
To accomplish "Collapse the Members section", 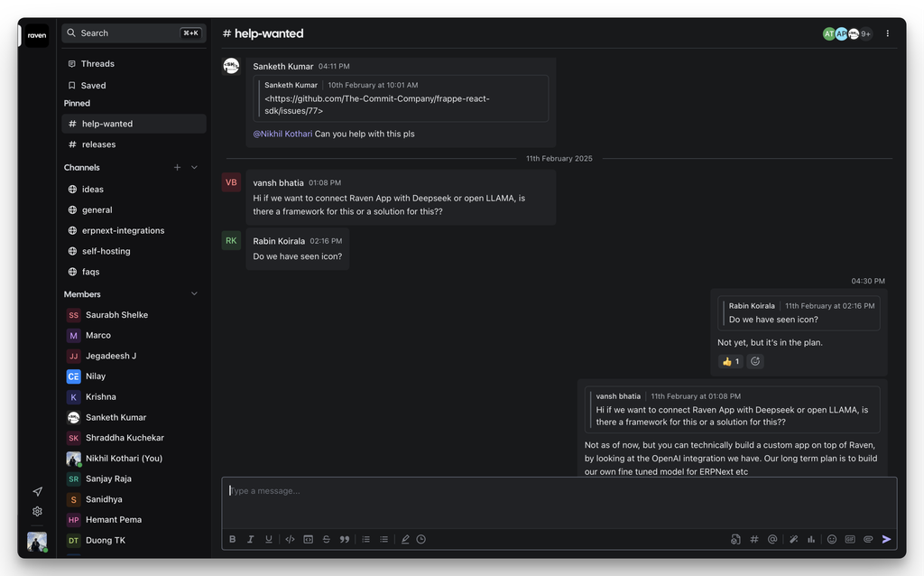I will [193, 293].
